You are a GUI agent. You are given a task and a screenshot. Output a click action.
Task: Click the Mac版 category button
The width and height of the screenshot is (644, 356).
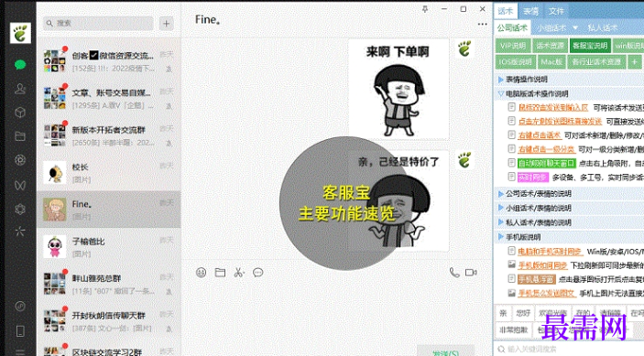pos(551,62)
